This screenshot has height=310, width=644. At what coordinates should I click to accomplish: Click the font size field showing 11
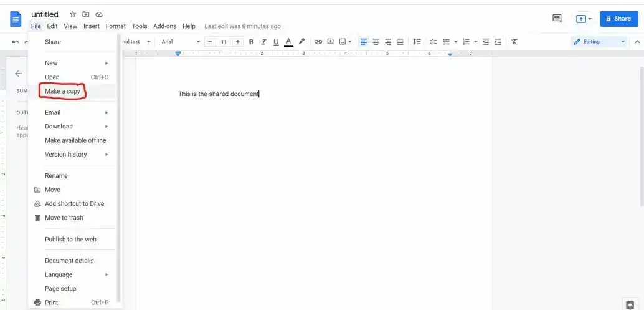[224, 42]
